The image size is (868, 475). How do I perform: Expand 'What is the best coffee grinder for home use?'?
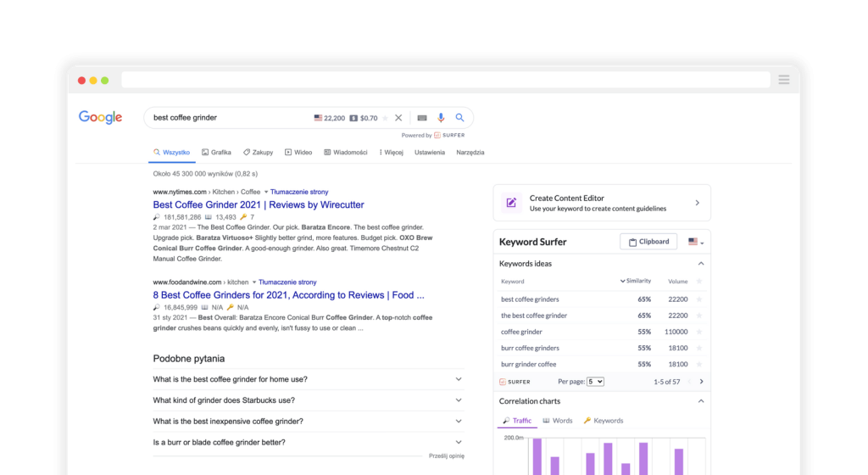click(x=309, y=379)
